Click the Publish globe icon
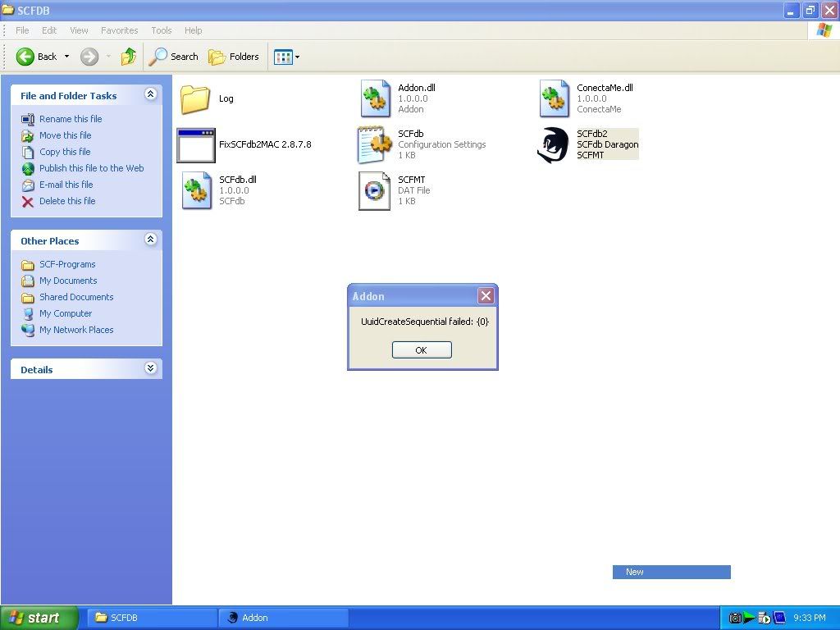 [28, 169]
